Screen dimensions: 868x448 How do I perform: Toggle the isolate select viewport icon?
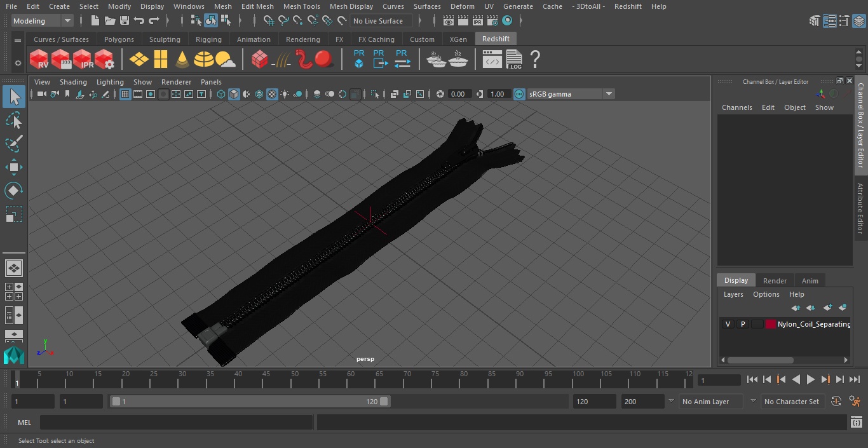pos(375,94)
